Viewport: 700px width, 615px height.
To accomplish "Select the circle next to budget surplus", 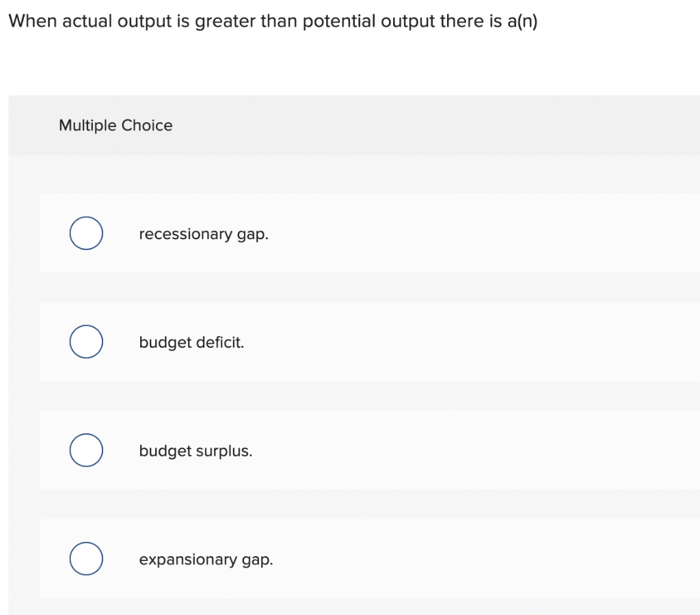I will [x=86, y=450].
